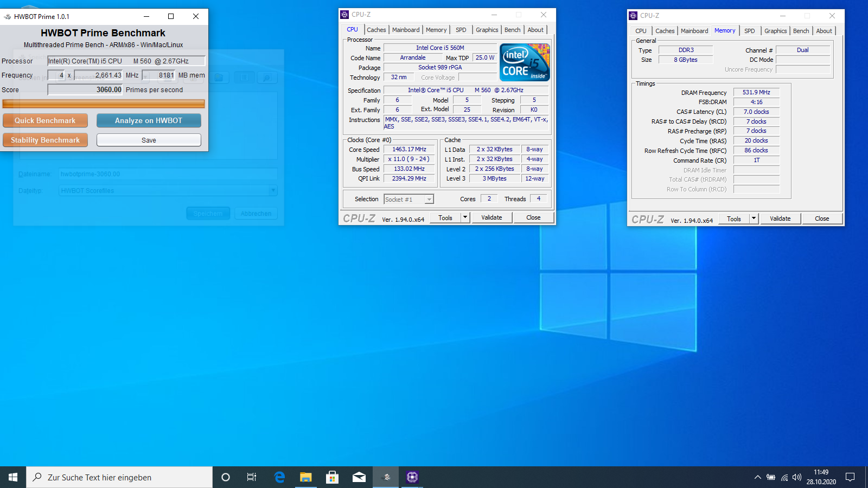Open Cortana circle icon in taskbar
This screenshot has width=868, height=488.
click(226, 477)
